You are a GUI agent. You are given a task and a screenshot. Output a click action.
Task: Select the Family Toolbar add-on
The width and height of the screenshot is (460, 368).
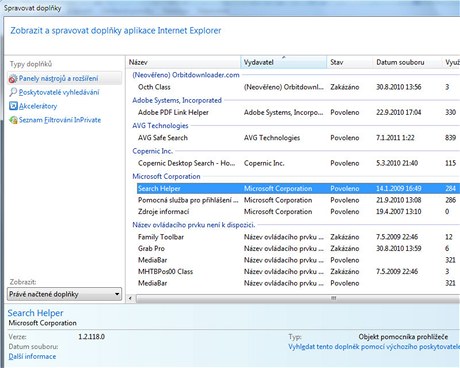tap(298, 237)
